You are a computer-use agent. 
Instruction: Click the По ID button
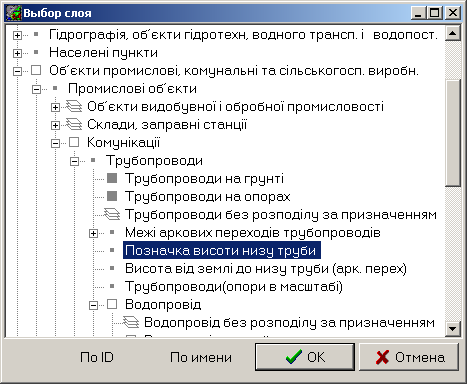97,357
